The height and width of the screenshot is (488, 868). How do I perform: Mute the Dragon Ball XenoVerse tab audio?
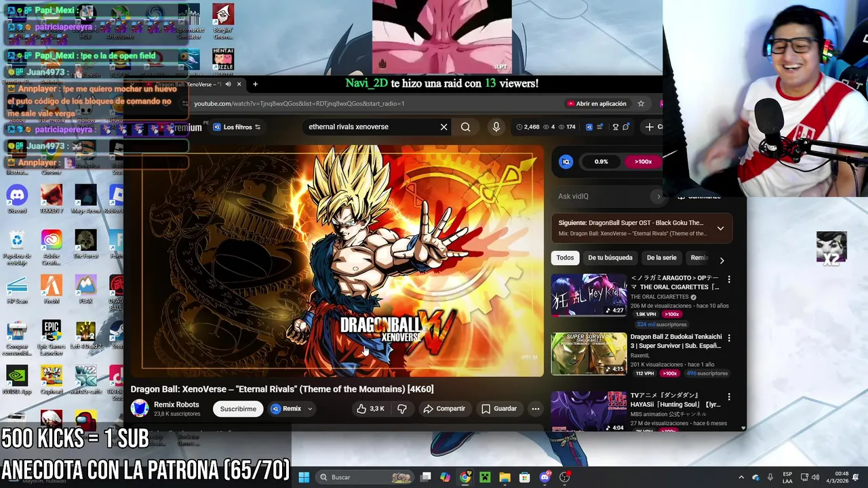tap(228, 84)
